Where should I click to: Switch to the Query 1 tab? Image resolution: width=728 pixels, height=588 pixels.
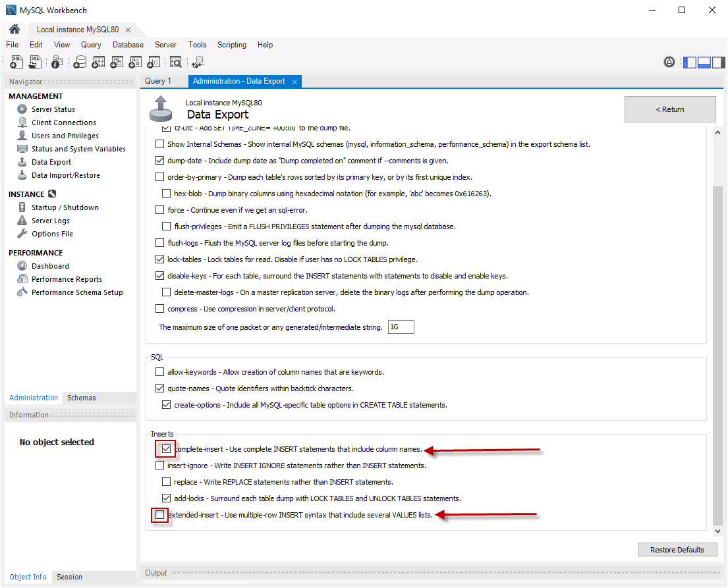pyautogui.click(x=158, y=81)
